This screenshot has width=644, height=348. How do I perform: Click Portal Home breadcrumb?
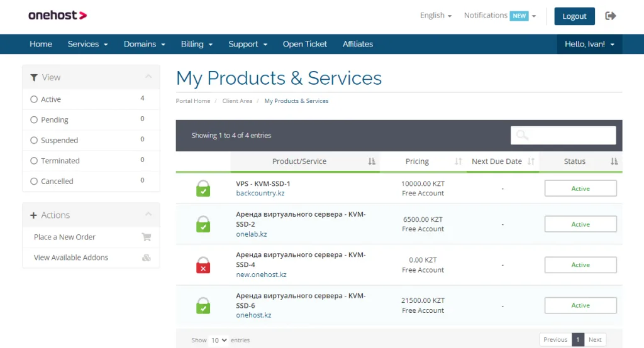pos(193,101)
